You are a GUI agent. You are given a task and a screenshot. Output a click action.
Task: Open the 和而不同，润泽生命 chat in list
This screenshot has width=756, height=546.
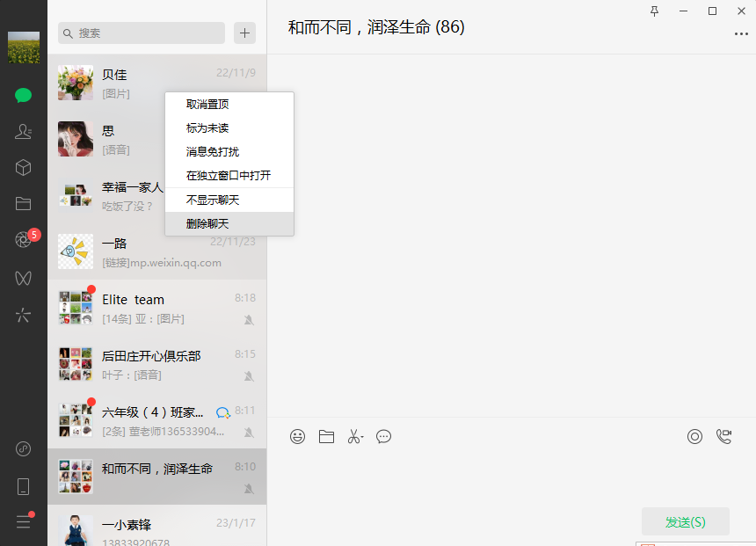coord(156,477)
